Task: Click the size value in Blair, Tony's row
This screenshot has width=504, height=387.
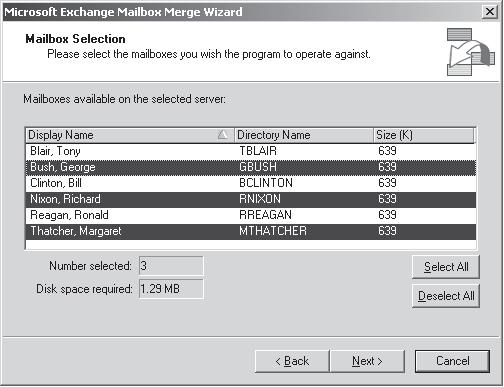Action: 387,151
